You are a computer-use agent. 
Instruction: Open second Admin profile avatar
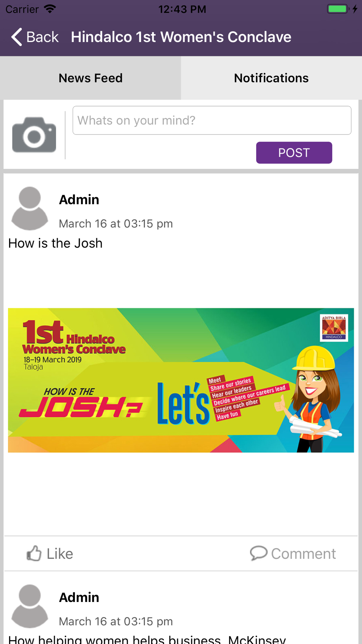coord(30,606)
